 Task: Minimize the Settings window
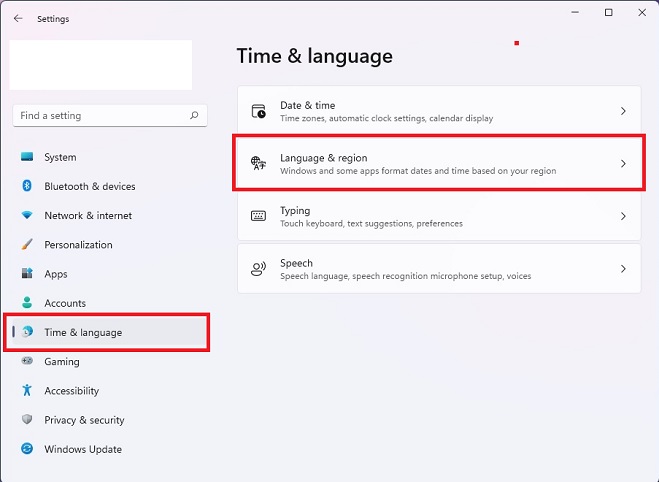pyautogui.click(x=575, y=13)
